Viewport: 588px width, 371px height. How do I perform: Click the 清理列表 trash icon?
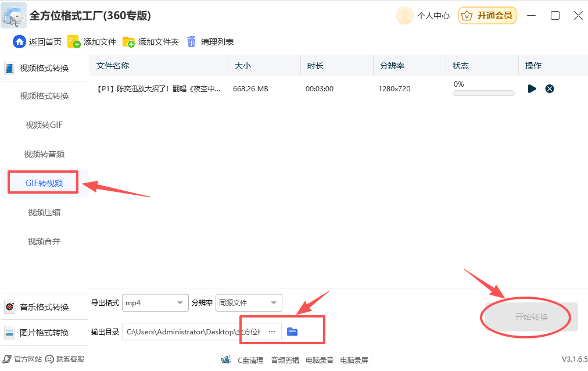[x=192, y=42]
